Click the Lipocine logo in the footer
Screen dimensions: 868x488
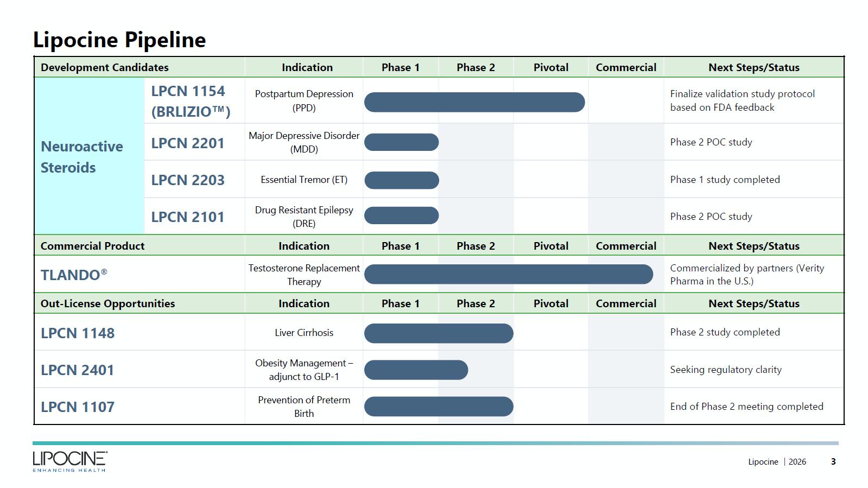click(70, 461)
